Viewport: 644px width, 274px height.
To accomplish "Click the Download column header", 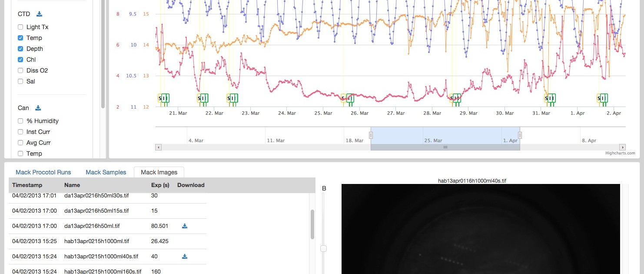I will [x=191, y=185].
